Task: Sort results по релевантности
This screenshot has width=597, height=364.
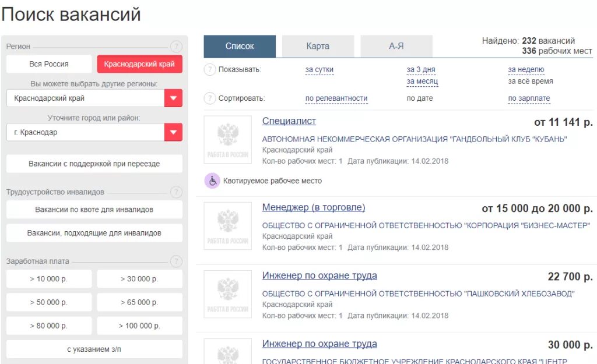Action: 336,98
